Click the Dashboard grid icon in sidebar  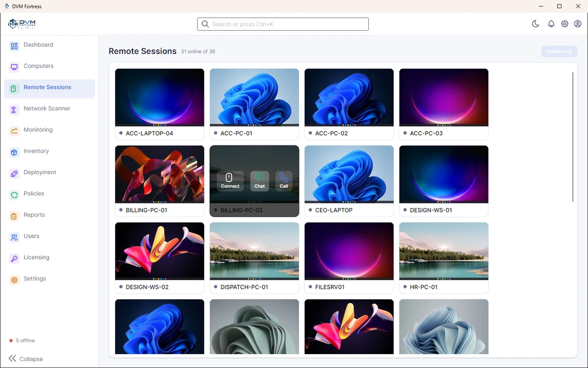(x=14, y=46)
